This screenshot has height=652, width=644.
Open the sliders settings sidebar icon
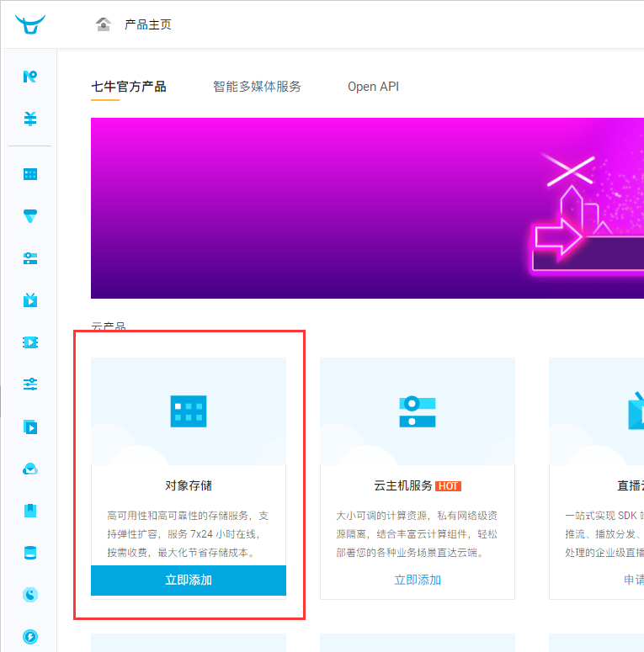tap(30, 384)
